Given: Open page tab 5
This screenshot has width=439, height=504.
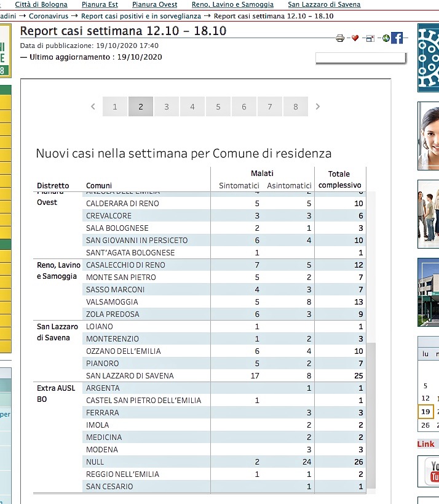Looking at the screenshot, I should [218, 106].
